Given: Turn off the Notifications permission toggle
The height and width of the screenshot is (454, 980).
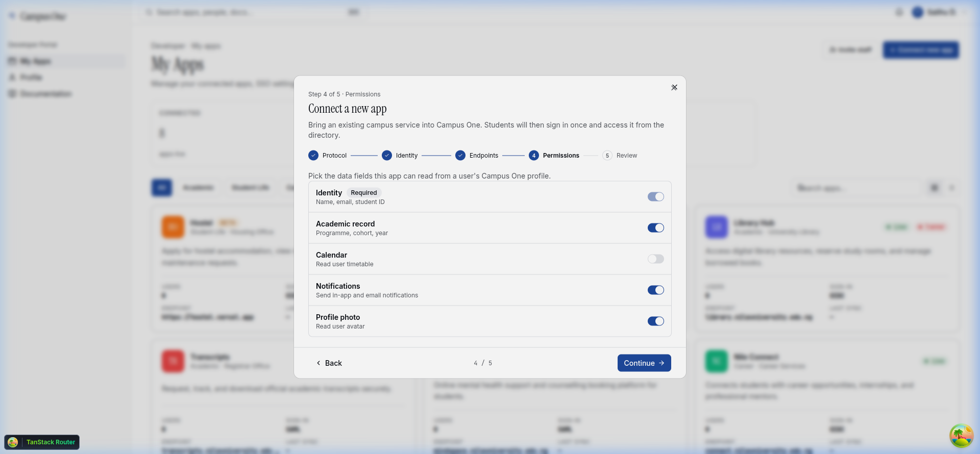Looking at the screenshot, I should (x=656, y=290).
